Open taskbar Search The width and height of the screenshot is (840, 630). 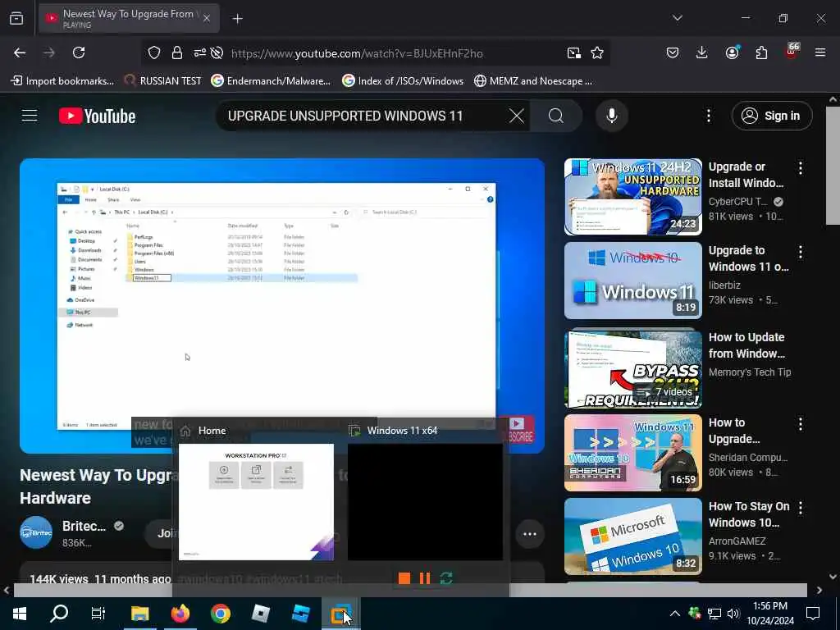(59, 614)
